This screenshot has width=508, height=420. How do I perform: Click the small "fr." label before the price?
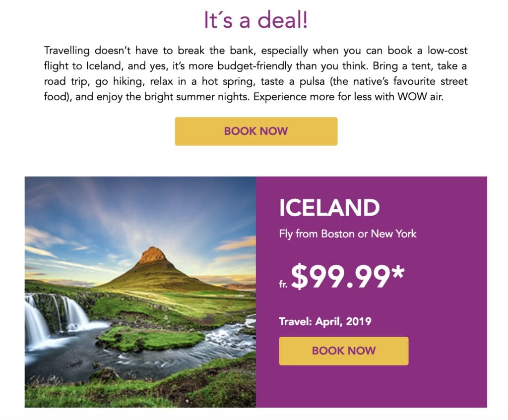point(284,284)
